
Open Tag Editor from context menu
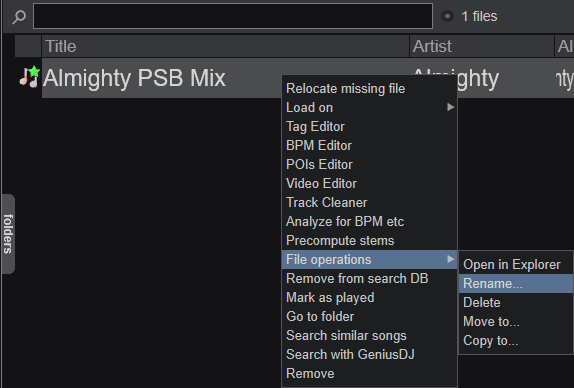[x=369, y=127]
